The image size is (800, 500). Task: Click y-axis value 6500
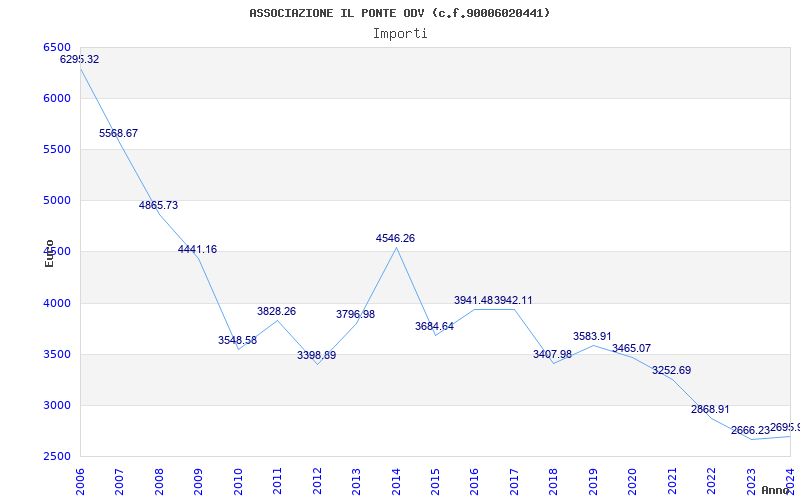tap(57, 47)
